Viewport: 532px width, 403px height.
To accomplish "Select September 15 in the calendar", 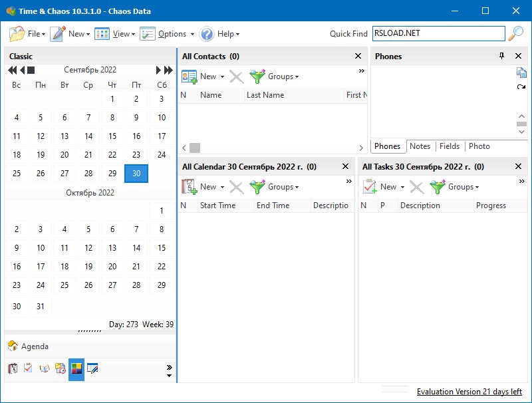I will (112, 136).
